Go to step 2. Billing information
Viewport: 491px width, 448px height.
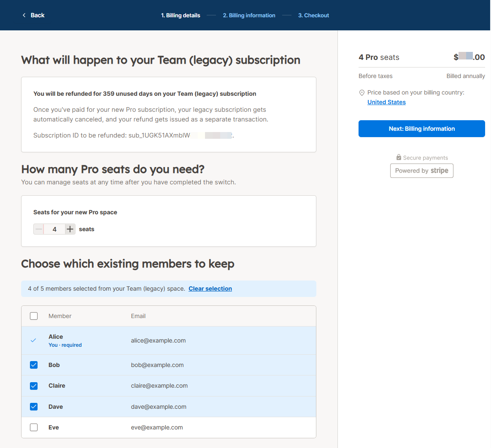click(x=249, y=15)
